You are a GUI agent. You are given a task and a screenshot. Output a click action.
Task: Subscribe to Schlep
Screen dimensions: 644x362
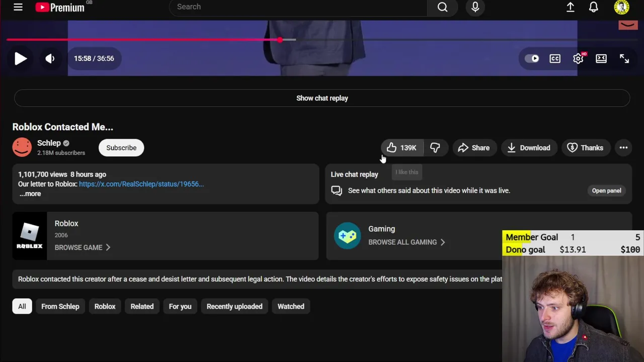click(121, 148)
